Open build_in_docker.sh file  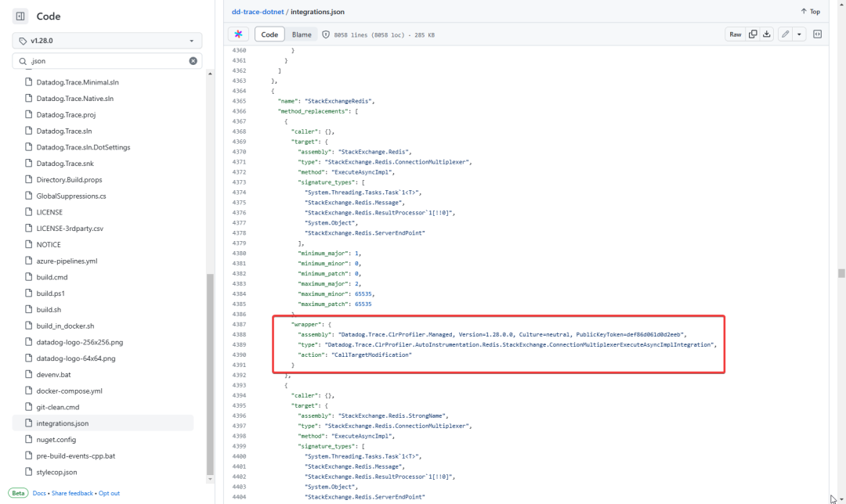[65, 326]
